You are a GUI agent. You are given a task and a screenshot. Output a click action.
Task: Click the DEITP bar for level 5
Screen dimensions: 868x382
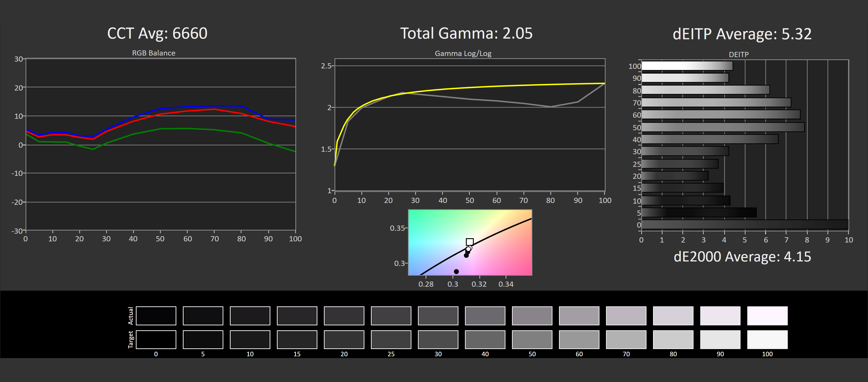699,212
